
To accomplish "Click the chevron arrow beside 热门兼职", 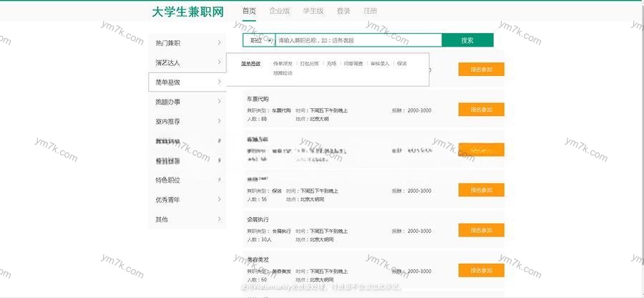I will (x=219, y=43).
